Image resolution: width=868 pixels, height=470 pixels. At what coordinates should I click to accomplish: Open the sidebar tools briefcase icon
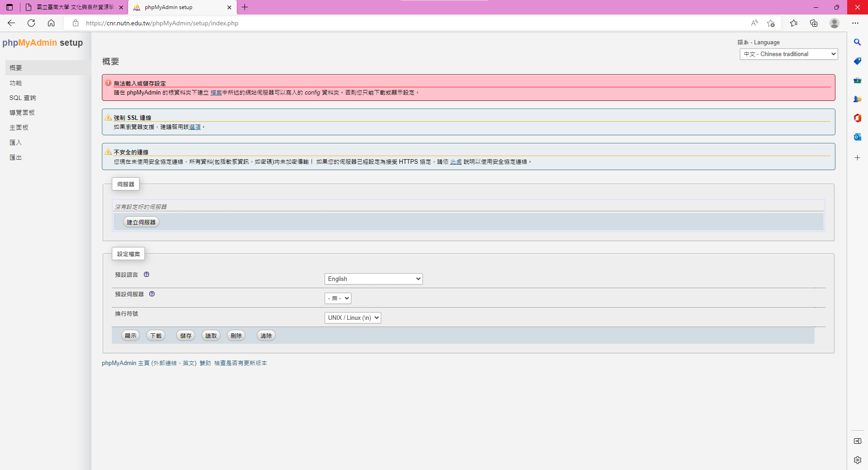[858, 81]
